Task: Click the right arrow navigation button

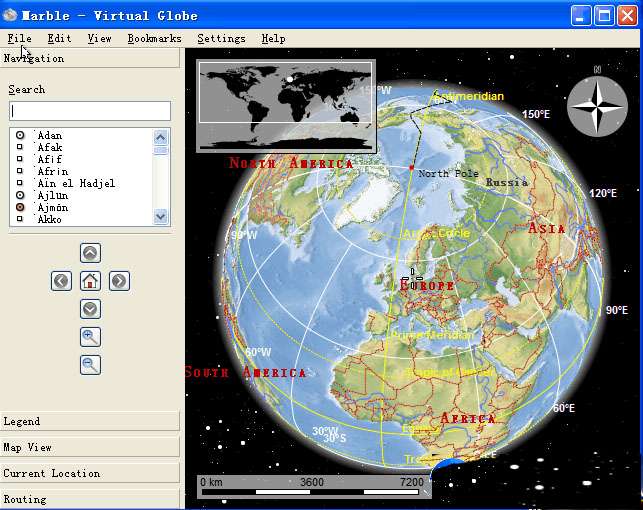Action: coord(119,281)
